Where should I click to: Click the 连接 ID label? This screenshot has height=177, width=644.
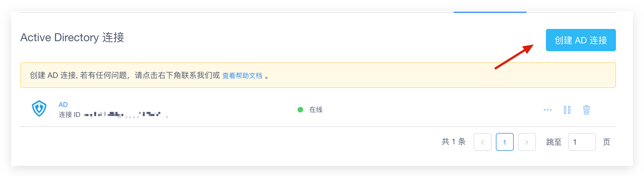[69, 115]
